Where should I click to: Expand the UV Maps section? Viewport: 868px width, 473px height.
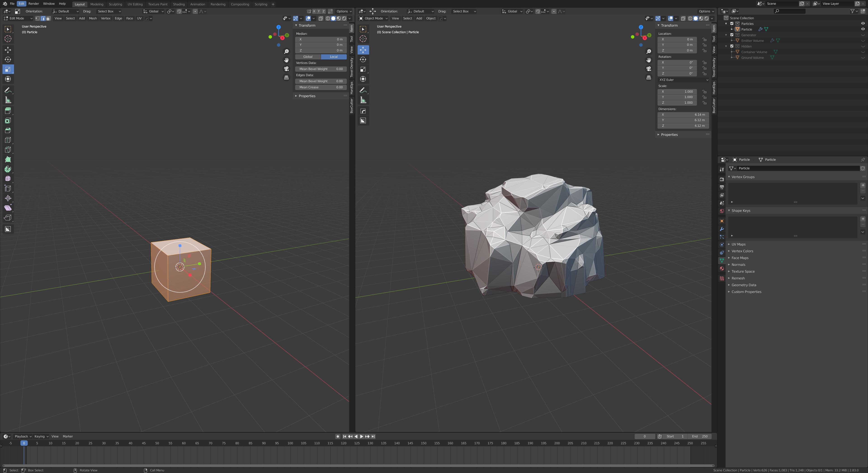click(x=738, y=244)
